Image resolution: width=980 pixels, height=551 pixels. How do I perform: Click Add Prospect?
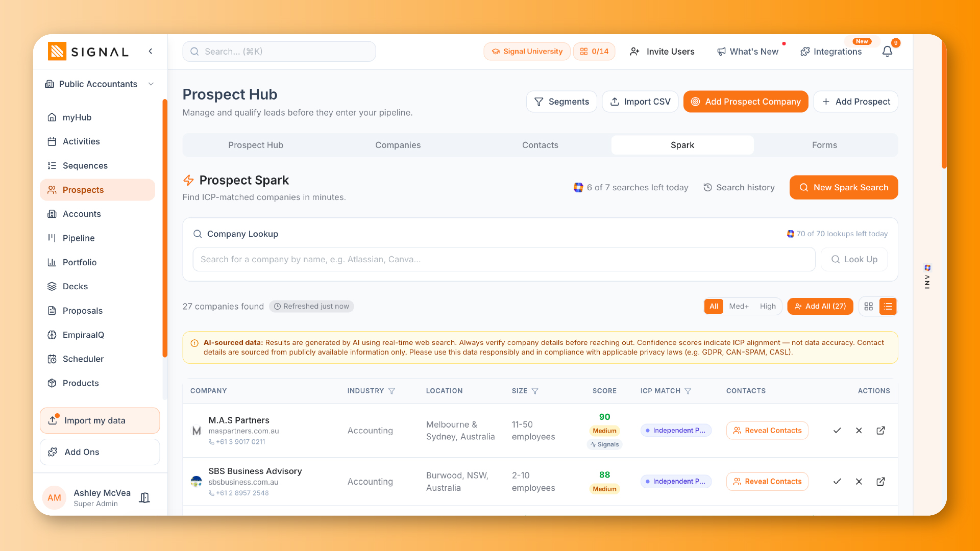[x=856, y=102]
